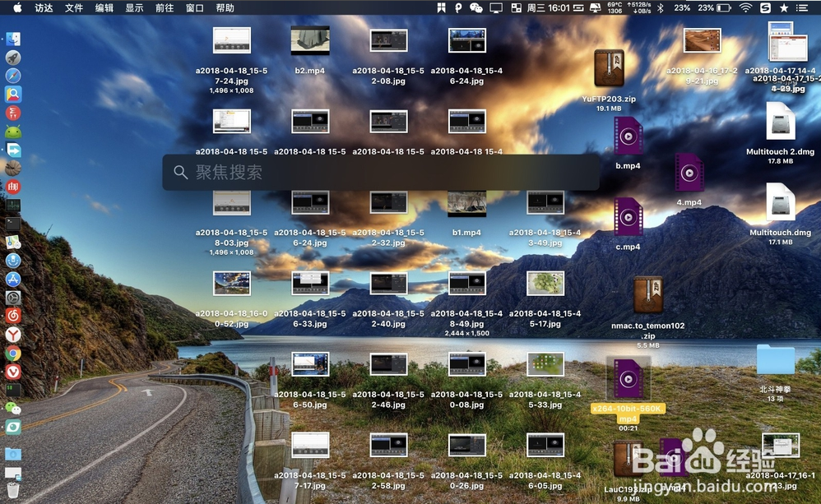Screen dimensions: 821x504
Task: Open Terminal from the dock
Action: tap(13, 223)
